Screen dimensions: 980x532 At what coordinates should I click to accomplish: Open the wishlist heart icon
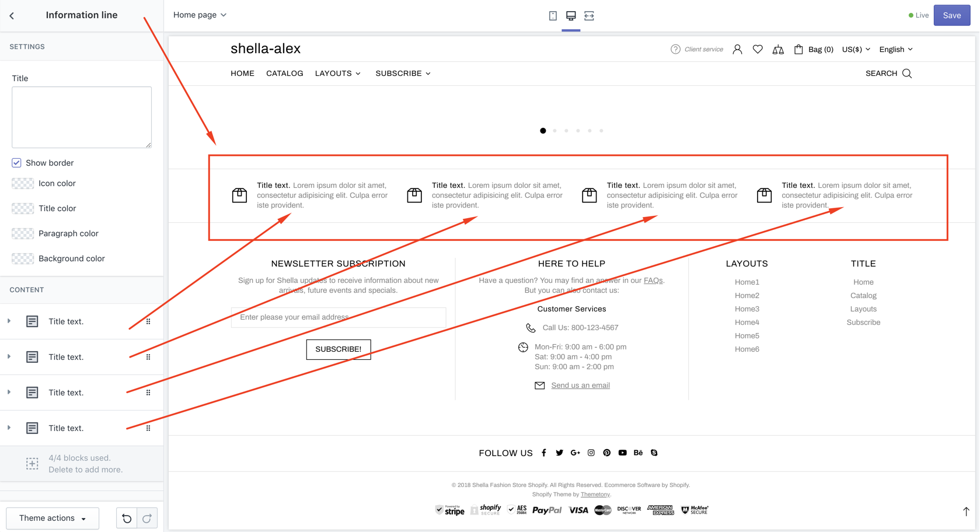point(758,50)
